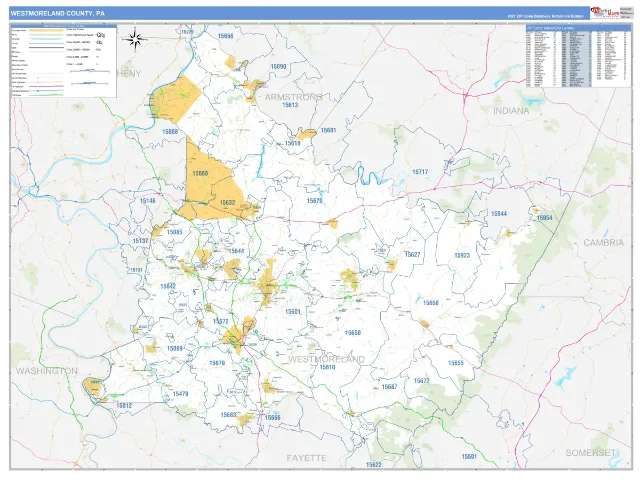Click the Westmoreland County, PA title
640x480 pixels.
[x=58, y=13]
